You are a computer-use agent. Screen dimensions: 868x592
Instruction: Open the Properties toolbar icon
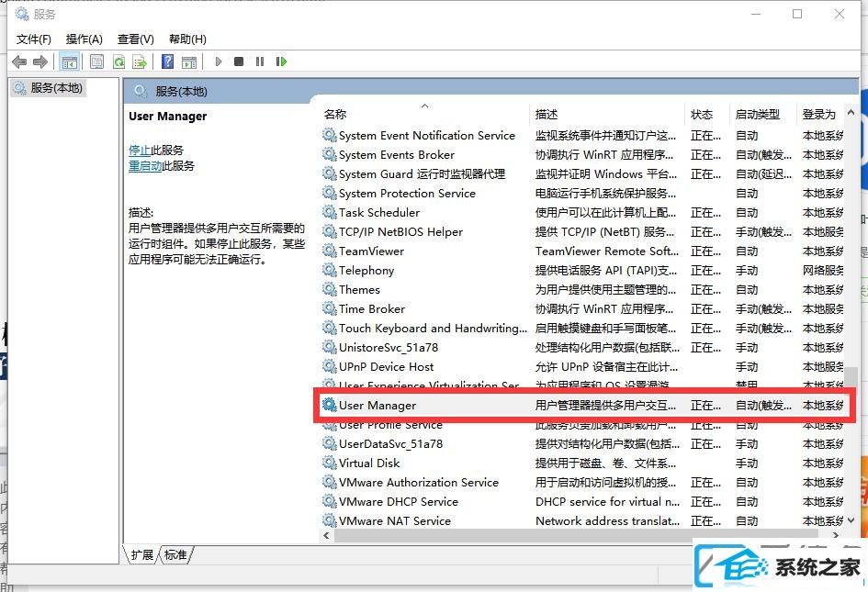click(96, 61)
